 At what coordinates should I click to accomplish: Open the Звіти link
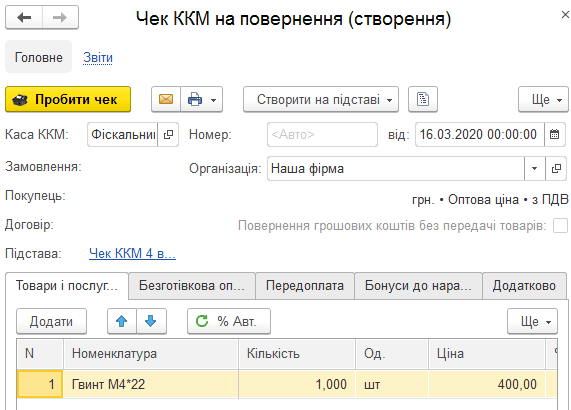[98, 58]
